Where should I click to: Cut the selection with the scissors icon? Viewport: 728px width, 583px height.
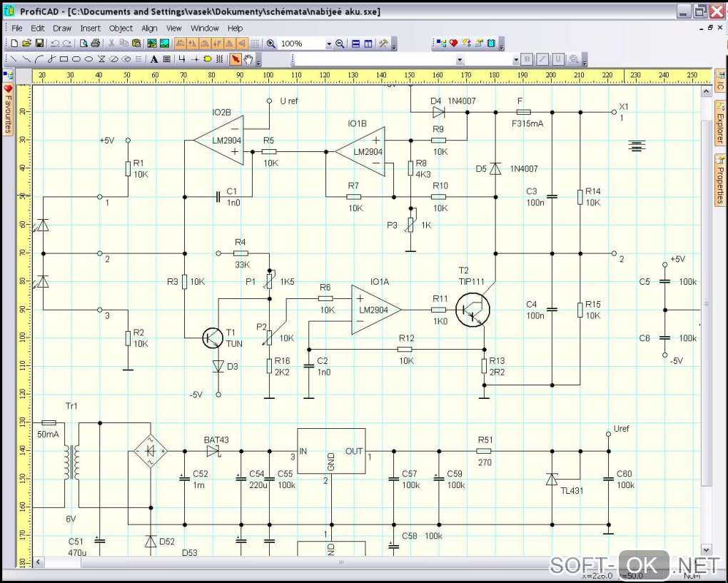coord(111,44)
